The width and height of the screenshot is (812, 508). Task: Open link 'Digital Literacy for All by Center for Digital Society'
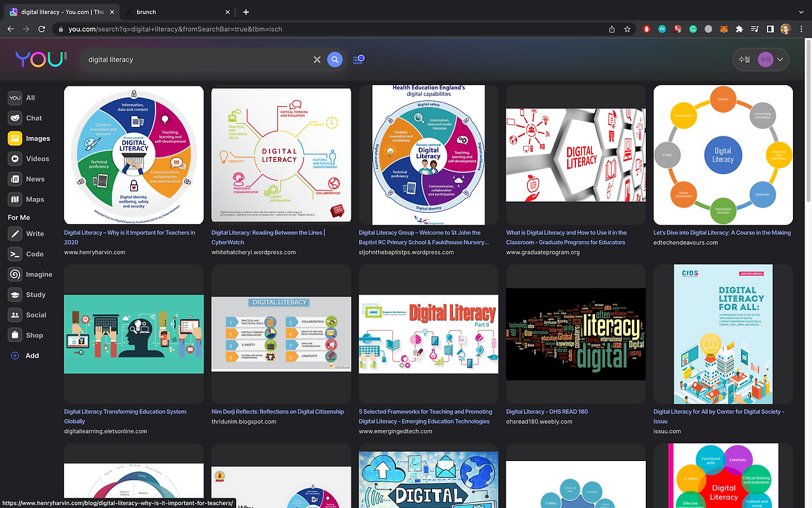coord(719,417)
